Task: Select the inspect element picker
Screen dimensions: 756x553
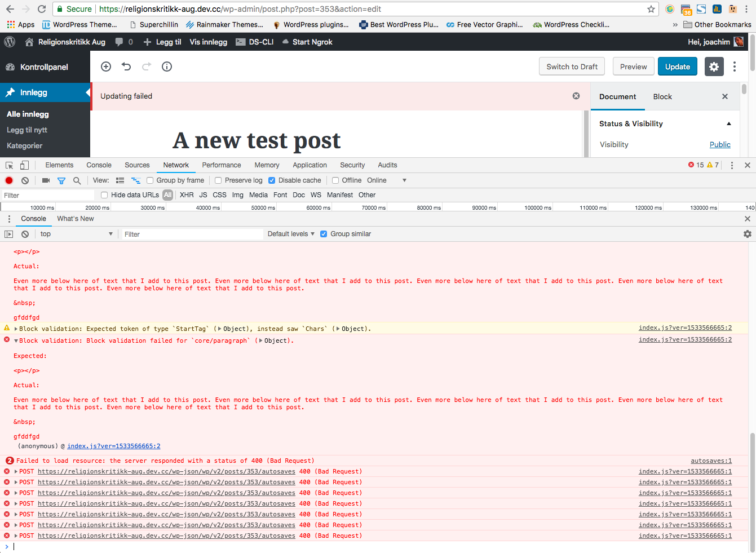Action: point(8,164)
